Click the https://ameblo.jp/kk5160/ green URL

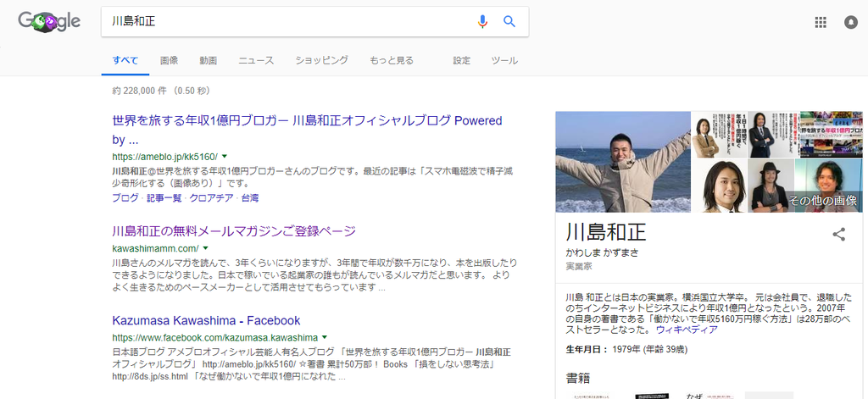click(x=165, y=156)
